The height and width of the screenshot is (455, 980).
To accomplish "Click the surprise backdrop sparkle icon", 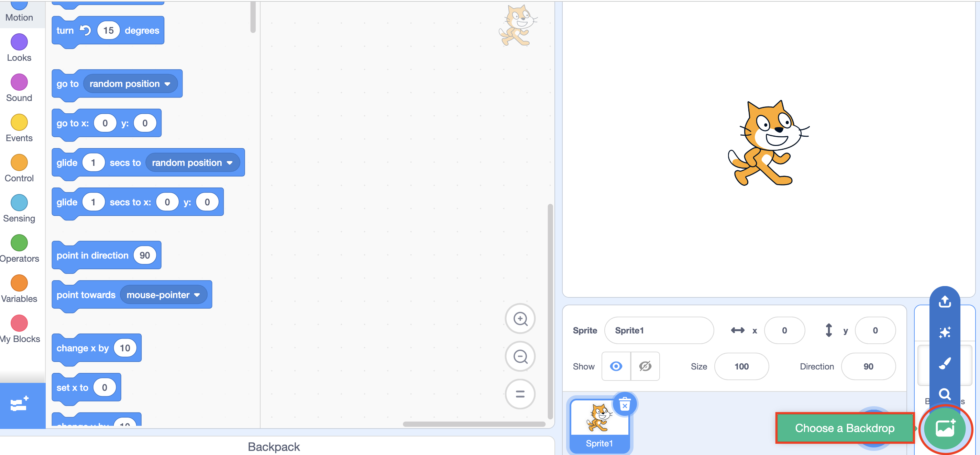I will tap(944, 332).
